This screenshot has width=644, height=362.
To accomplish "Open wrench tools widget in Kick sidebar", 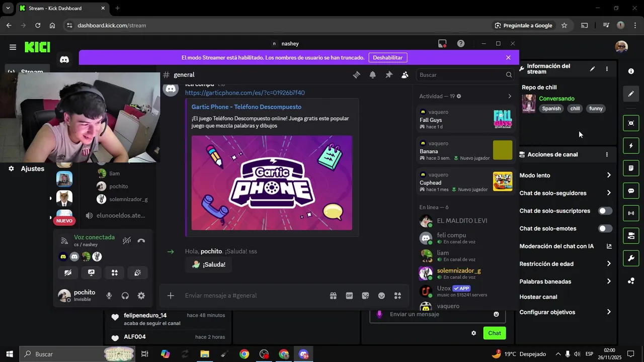I will coord(631,258).
